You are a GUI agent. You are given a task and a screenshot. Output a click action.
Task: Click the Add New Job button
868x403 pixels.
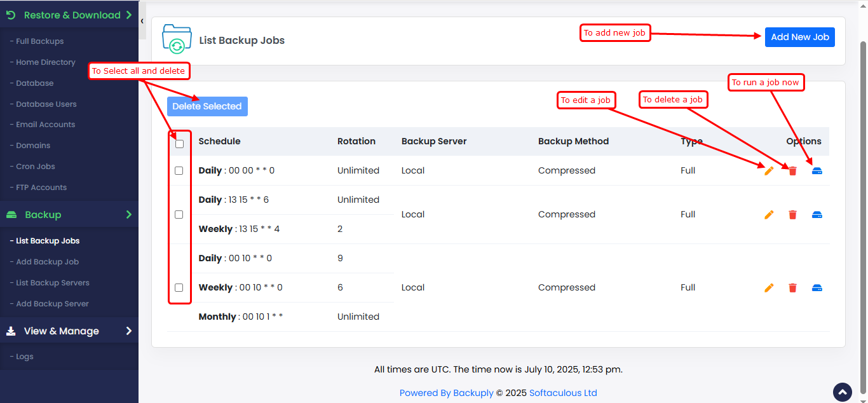coord(799,37)
